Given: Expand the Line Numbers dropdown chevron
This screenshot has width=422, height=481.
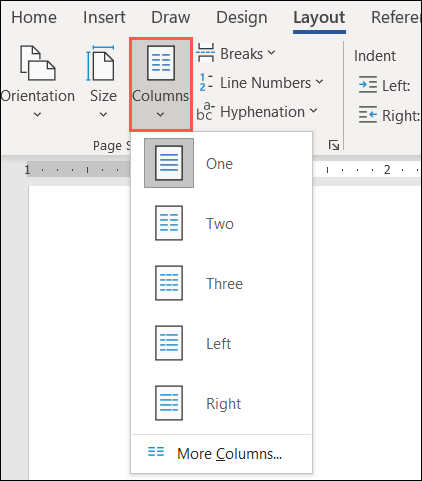Looking at the screenshot, I should 319,81.
